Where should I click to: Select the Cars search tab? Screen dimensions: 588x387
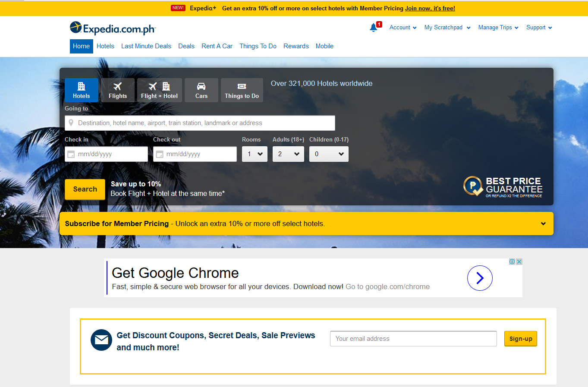(x=201, y=90)
